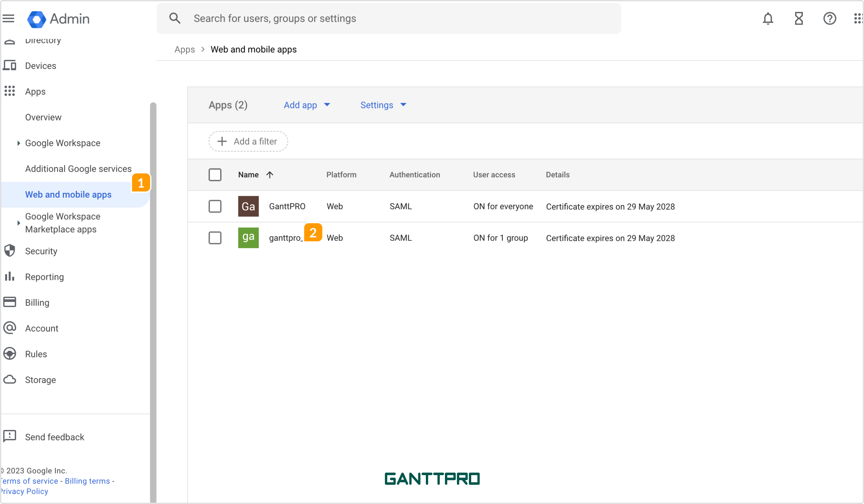
Task: Click Send feedback
Action: point(54,437)
